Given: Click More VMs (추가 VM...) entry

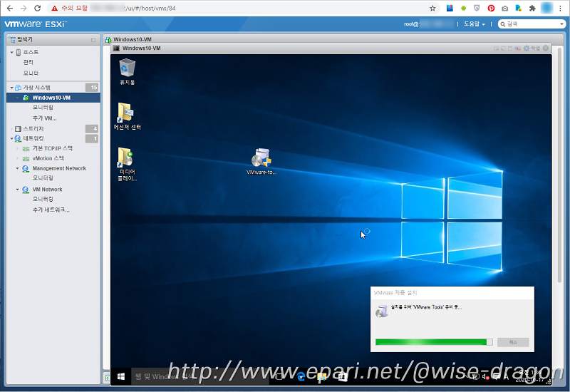Looking at the screenshot, I should click(44, 118).
